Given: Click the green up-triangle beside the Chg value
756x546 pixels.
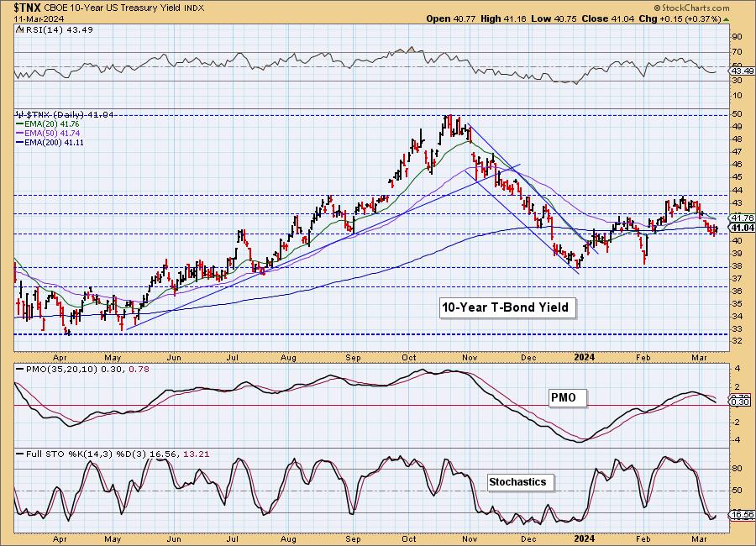Looking at the screenshot, I should [727, 19].
